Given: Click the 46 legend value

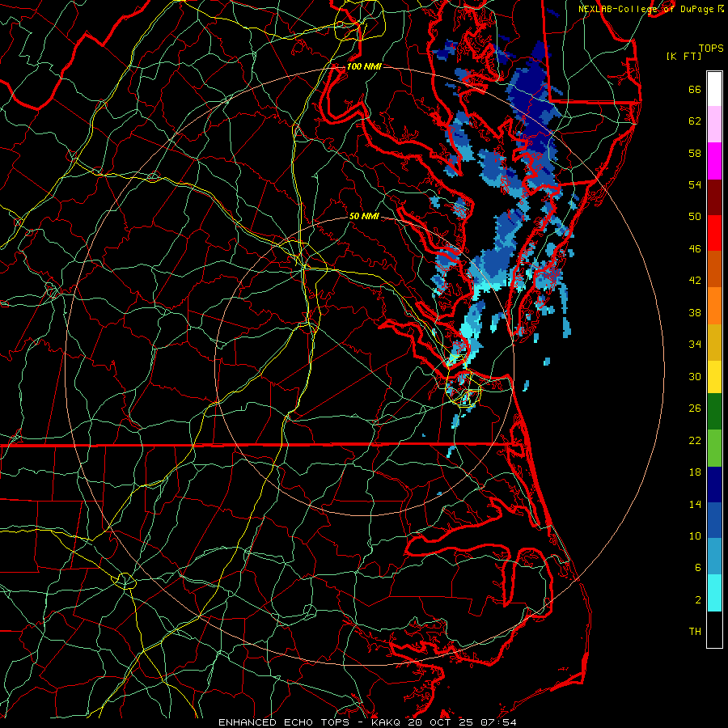Looking at the screenshot, I should coord(695,249).
